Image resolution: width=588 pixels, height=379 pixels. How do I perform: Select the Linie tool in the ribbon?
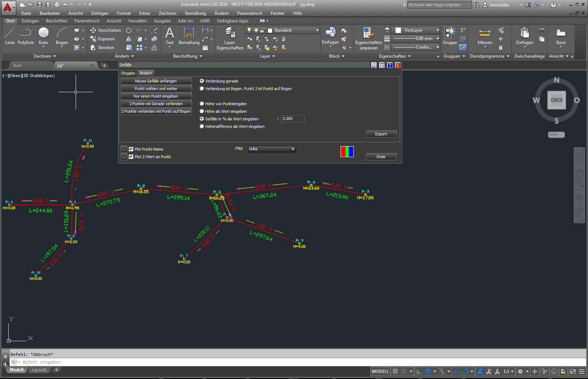pos(10,36)
